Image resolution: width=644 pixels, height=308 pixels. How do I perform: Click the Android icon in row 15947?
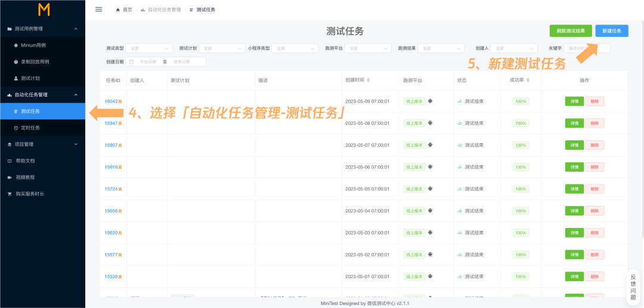pyautogui.click(x=430, y=123)
